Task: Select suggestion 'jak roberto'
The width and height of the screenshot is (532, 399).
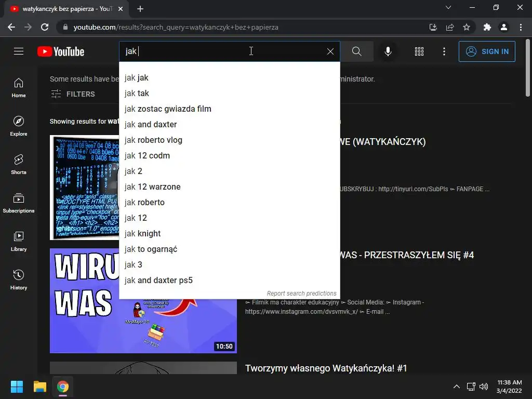Action: 230,203
